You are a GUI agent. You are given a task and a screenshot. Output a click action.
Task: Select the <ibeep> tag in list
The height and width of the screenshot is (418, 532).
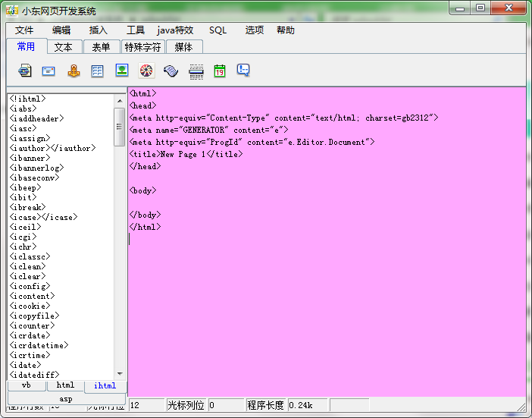click(25, 187)
